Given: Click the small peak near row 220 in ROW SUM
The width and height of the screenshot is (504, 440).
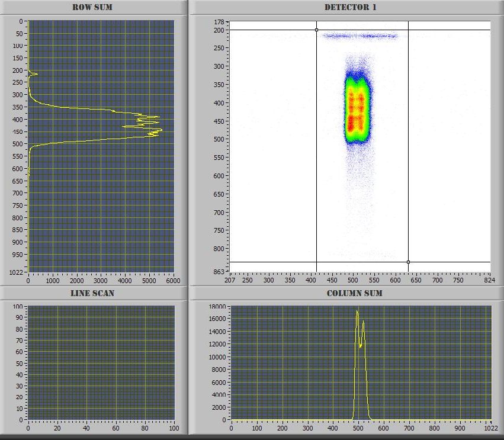Looking at the screenshot, I should 36,73.
